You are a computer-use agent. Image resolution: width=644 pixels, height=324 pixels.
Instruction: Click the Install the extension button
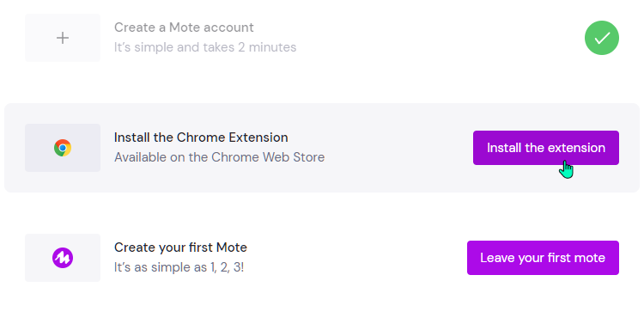click(546, 148)
